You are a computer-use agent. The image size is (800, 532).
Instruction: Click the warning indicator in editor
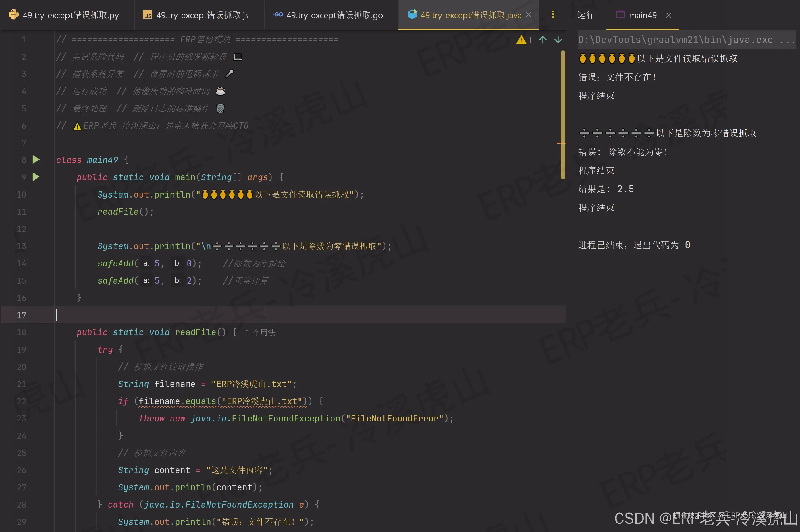point(521,40)
